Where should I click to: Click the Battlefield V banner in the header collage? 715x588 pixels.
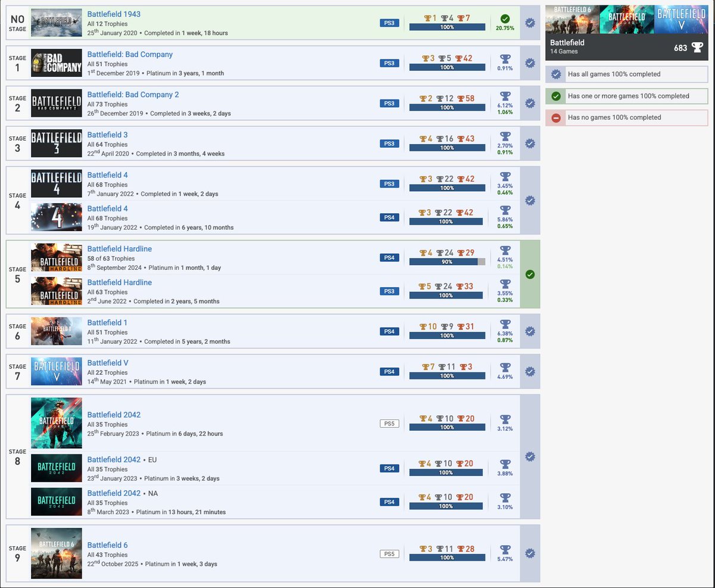pos(682,19)
